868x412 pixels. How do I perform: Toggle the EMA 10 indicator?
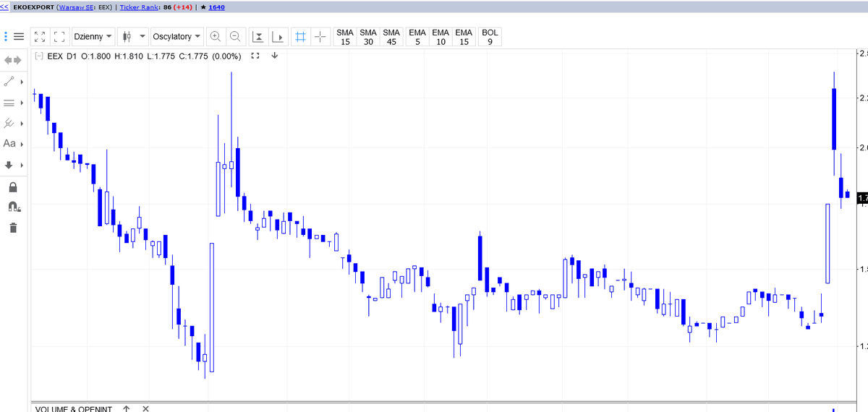[441, 37]
